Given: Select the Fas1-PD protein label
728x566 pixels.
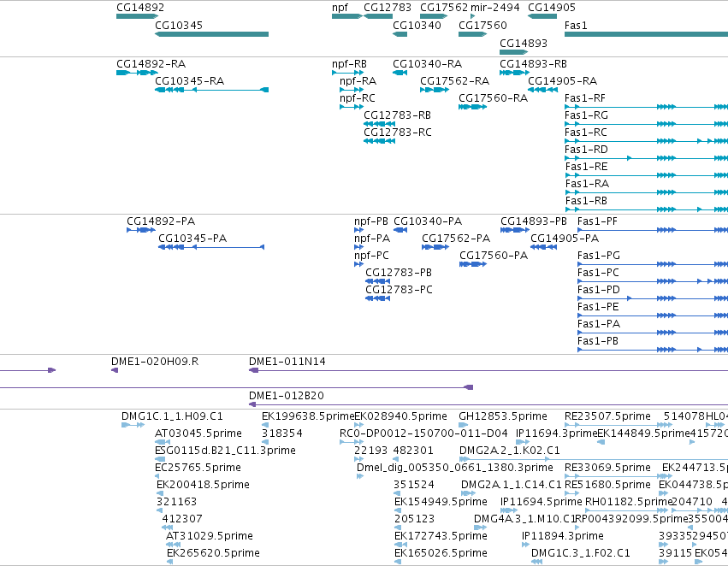Looking at the screenshot, I should 599,290.
